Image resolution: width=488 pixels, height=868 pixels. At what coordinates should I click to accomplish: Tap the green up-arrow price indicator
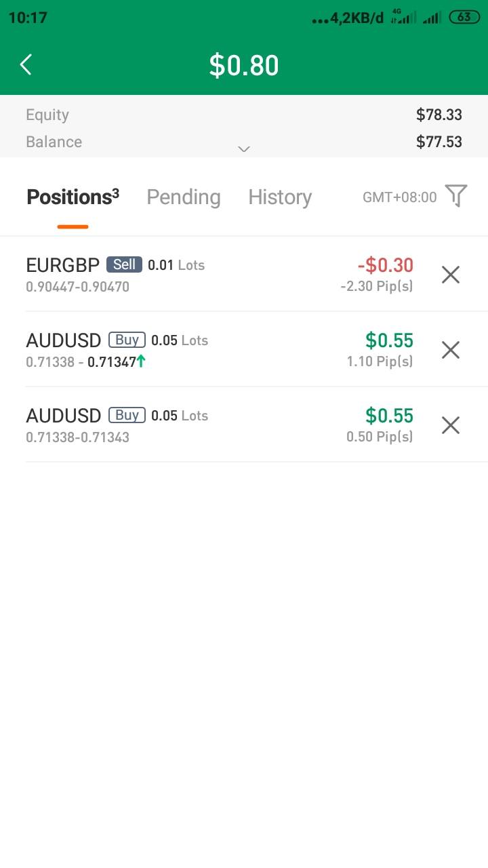pos(141,361)
